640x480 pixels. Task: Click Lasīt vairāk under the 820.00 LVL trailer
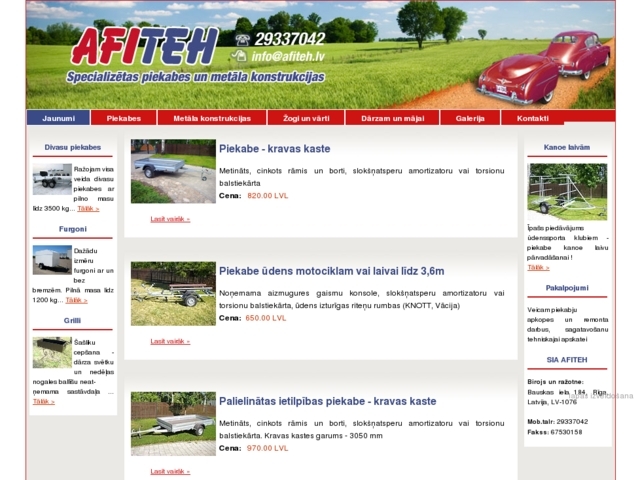coord(170,219)
